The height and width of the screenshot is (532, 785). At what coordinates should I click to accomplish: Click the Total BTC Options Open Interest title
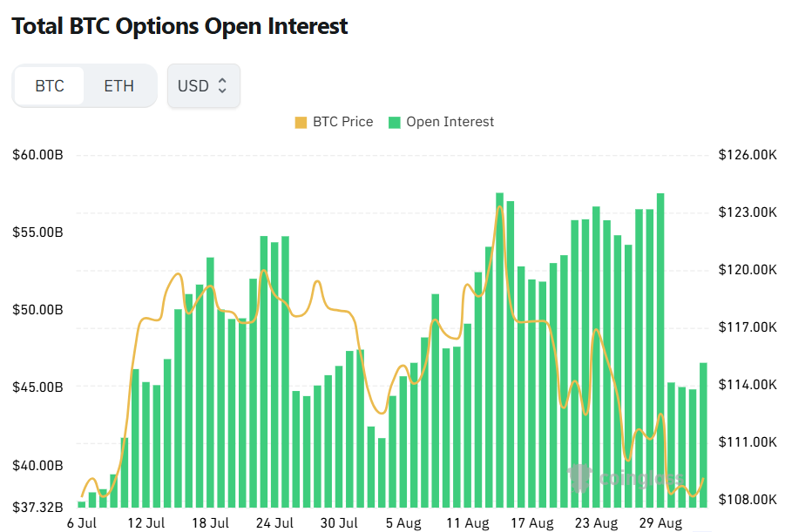[179, 26]
